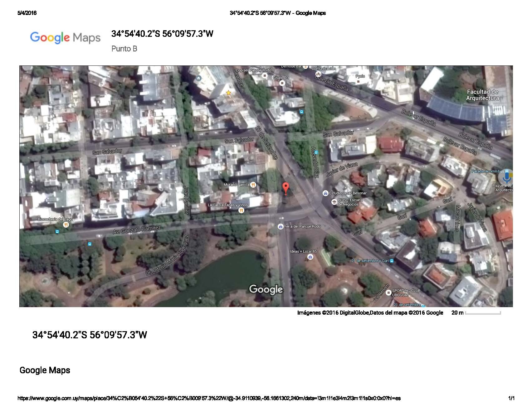Click the large coordinates heading beside logo
Screen dimensions: 532x411
pos(162,34)
